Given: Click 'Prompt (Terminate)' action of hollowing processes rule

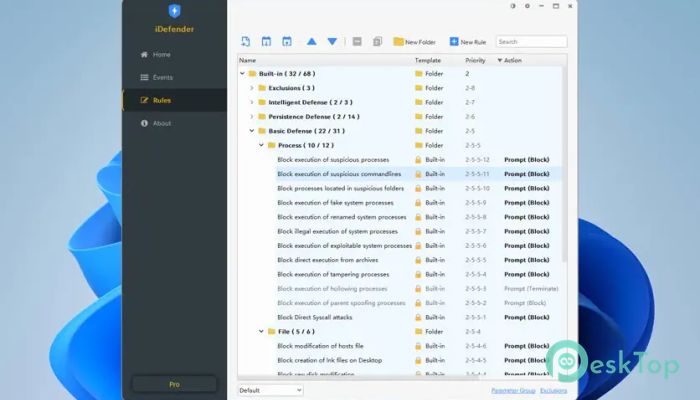Looking at the screenshot, I should pyautogui.click(x=531, y=288).
